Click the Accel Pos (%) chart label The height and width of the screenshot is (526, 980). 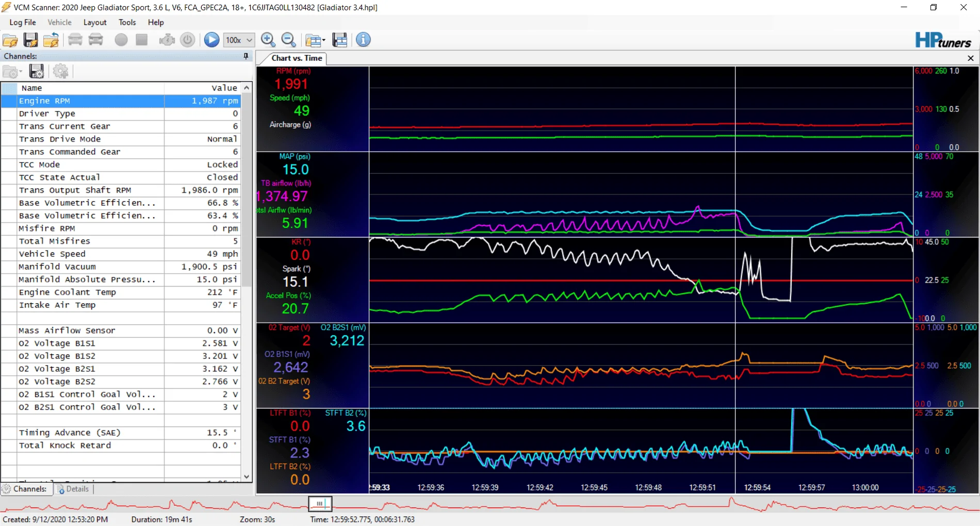click(288, 295)
